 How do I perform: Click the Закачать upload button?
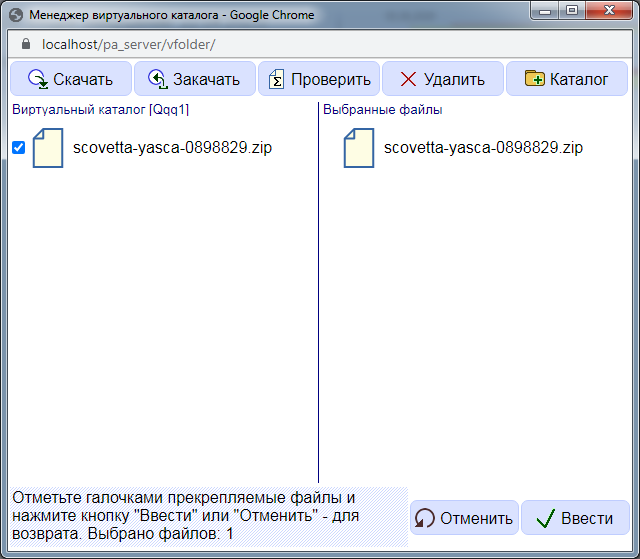pyautogui.click(x=195, y=79)
